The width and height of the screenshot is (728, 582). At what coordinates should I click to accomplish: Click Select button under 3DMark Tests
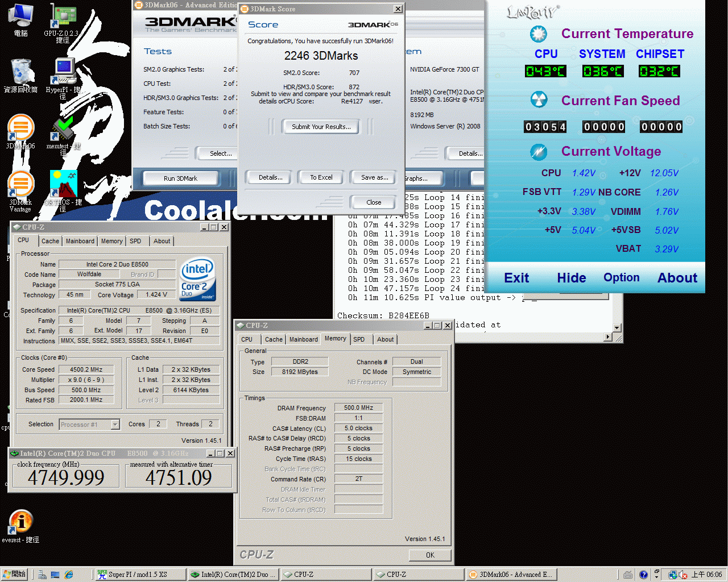217,153
